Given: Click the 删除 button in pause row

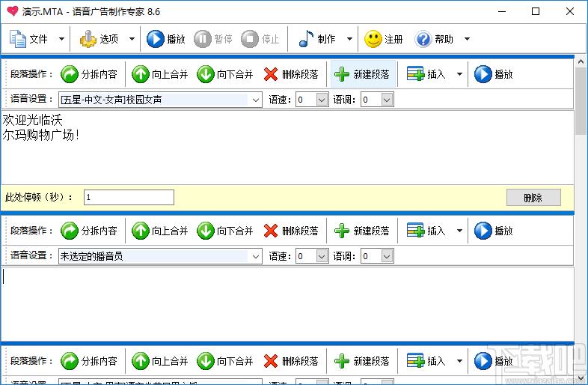Looking at the screenshot, I should click(533, 198).
